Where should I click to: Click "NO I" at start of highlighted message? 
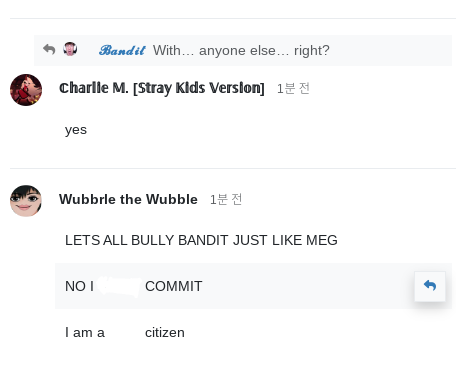[x=79, y=286]
